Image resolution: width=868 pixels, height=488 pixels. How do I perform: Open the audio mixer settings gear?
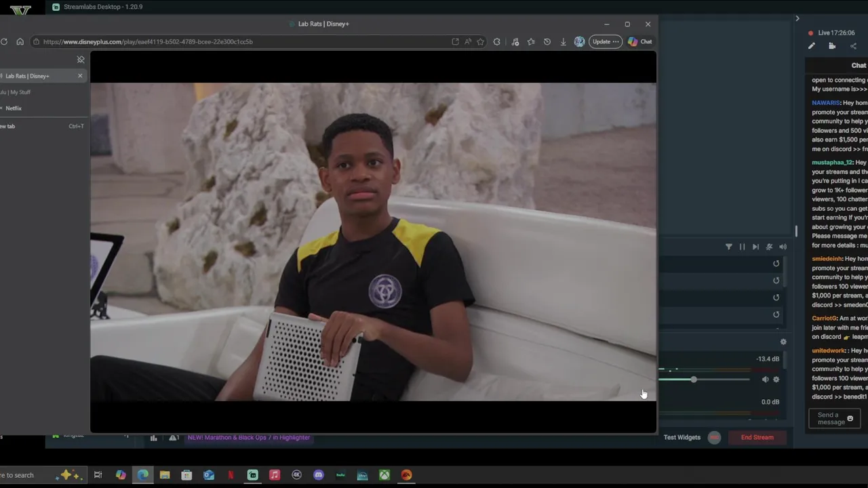coord(783,342)
